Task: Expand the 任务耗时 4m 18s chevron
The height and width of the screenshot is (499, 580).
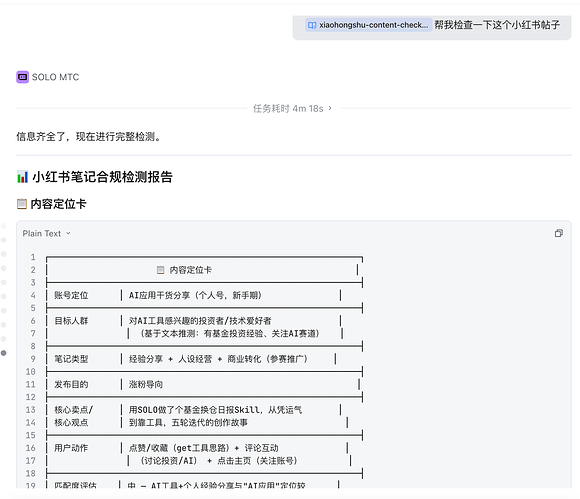Action: click(330, 108)
